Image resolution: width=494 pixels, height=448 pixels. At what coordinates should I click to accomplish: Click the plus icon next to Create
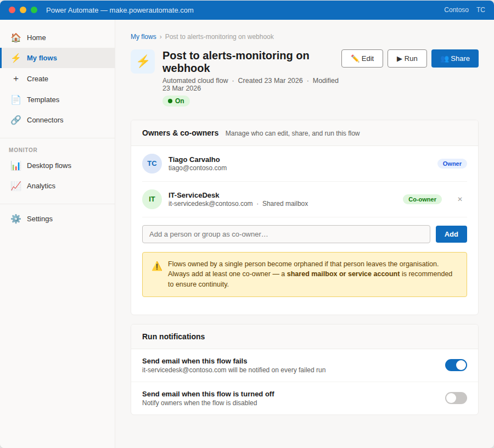click(16, 79)
